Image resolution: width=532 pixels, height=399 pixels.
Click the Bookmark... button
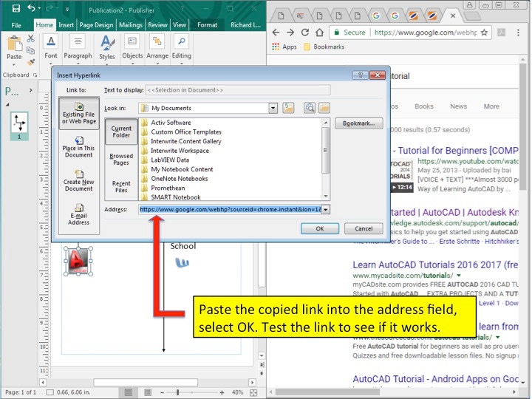pyautogui.click(x=358, y=123)
